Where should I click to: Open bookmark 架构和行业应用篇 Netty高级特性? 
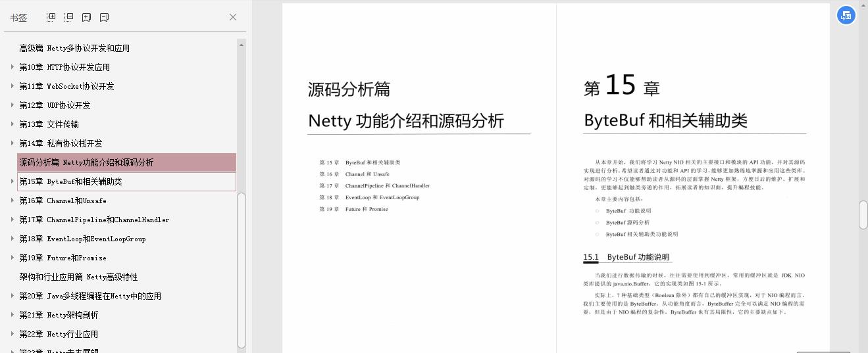click(78, 277)
